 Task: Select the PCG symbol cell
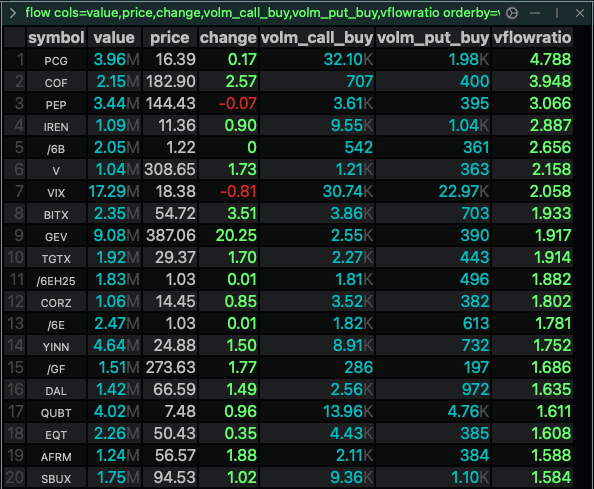click(56, 60)
